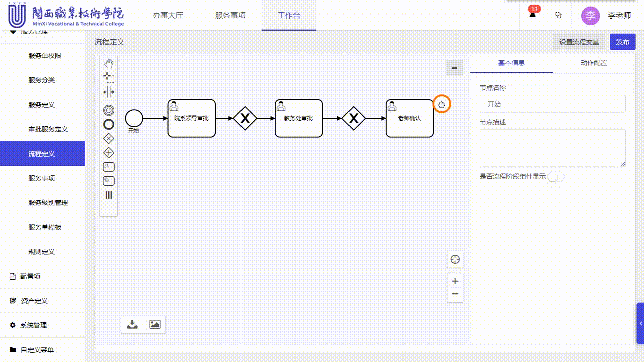
Task: Select the lasso selection tool
Action: pos(109,77)
